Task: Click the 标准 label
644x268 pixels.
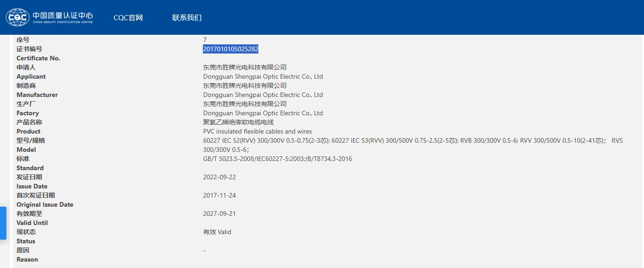Action: click(x=23, y=159)
